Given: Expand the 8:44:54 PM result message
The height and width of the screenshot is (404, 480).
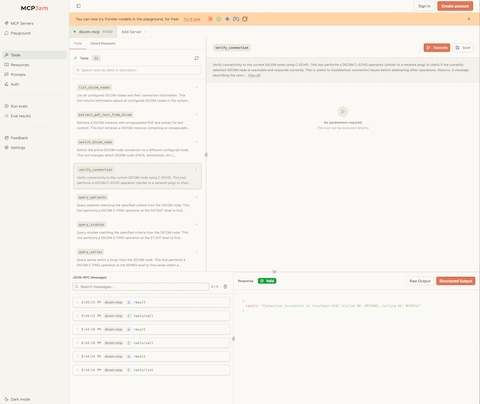Looking at the screenshot, I should pos(151,356).
